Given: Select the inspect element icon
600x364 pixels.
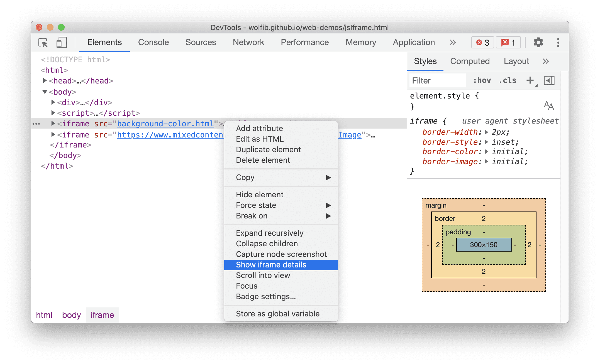Looking at the screenshot, I should 44,42.
